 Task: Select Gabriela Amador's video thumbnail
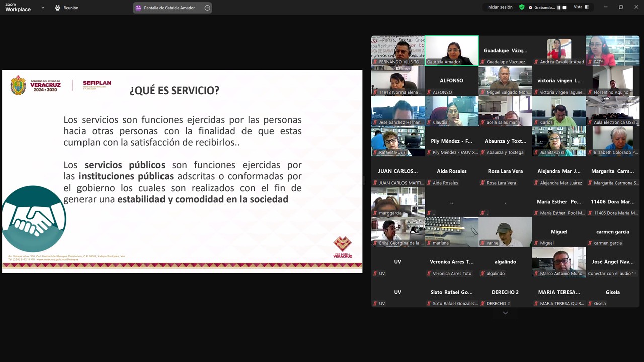451,50
